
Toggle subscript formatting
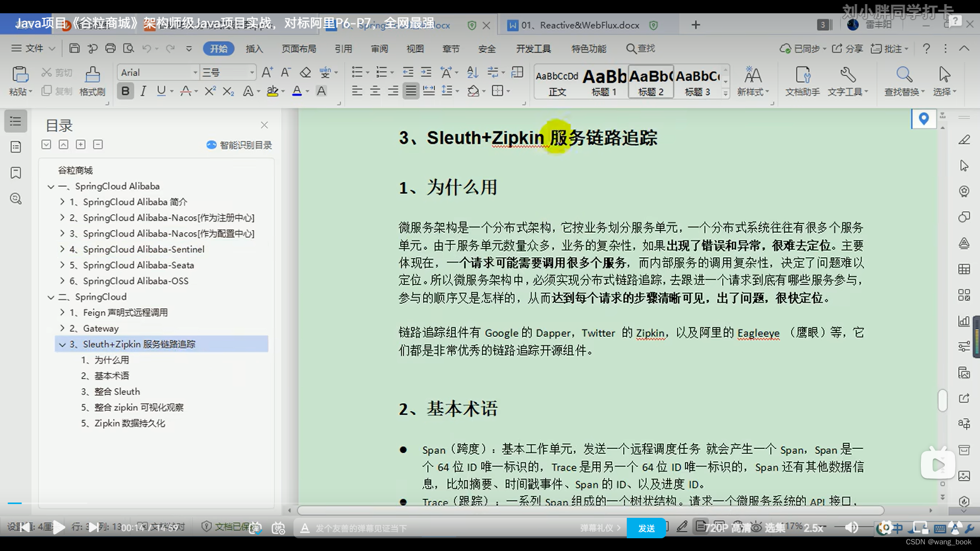229,91
